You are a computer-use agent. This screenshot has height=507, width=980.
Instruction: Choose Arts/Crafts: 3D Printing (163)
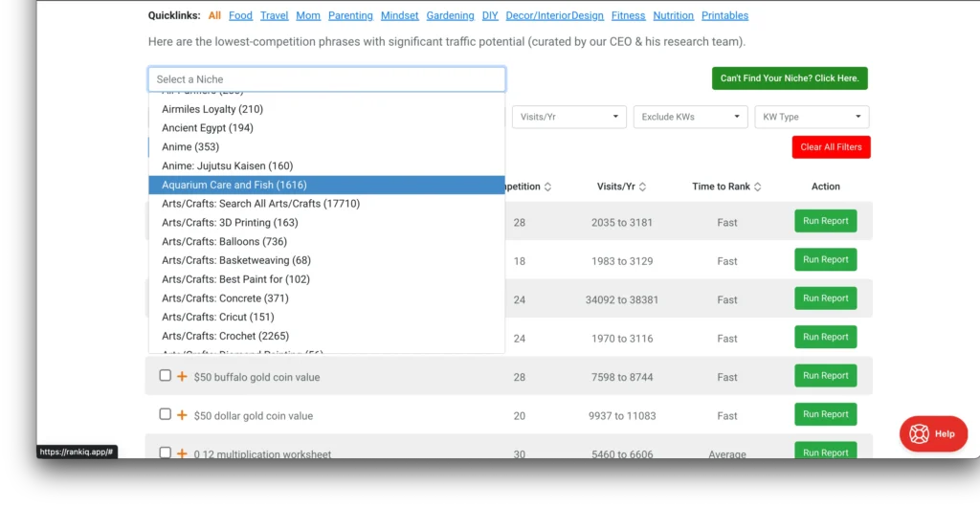pos(326,222)
